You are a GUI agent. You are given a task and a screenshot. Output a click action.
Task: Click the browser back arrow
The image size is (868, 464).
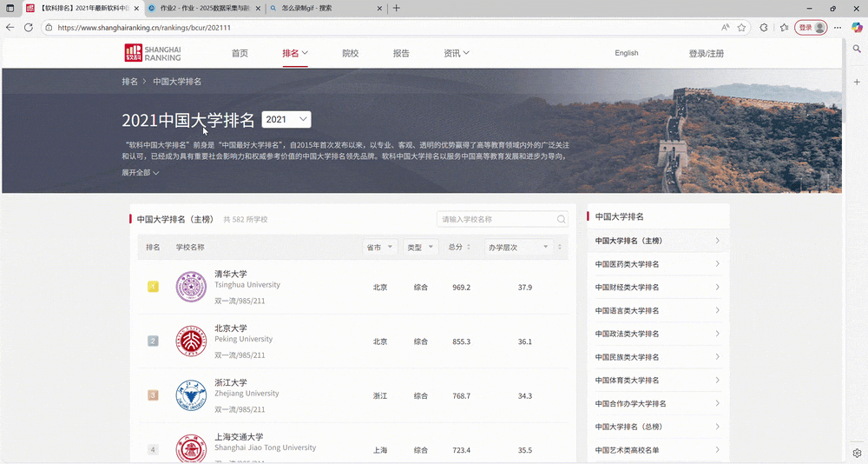coord(10,27)
